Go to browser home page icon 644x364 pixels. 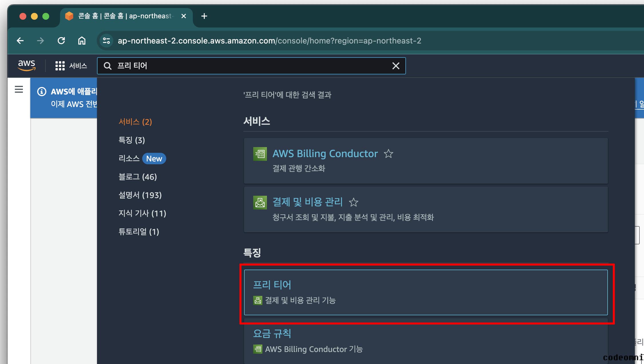(x=82, y=41)
